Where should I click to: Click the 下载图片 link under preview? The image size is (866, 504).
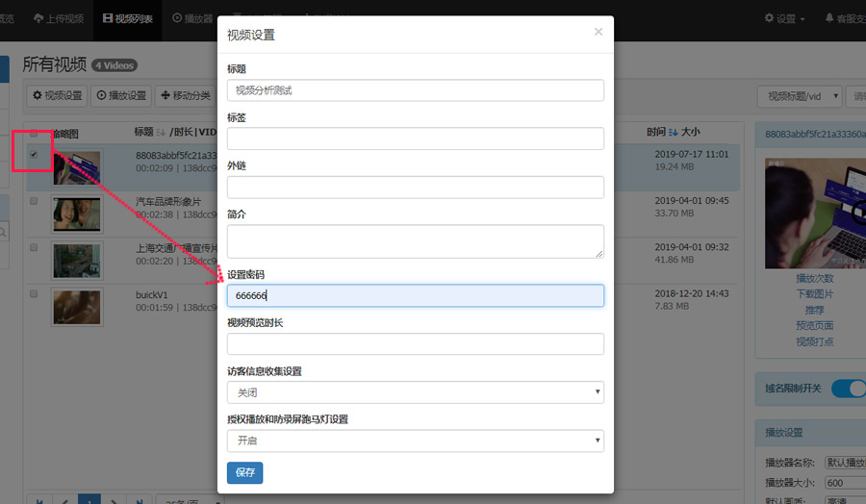point(814,293)
